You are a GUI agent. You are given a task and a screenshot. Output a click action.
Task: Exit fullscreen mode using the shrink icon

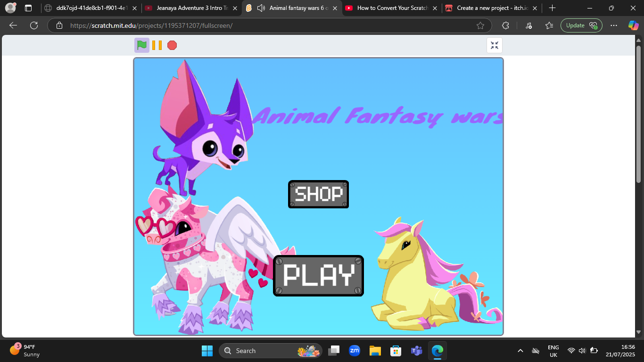tap(495, 45)
